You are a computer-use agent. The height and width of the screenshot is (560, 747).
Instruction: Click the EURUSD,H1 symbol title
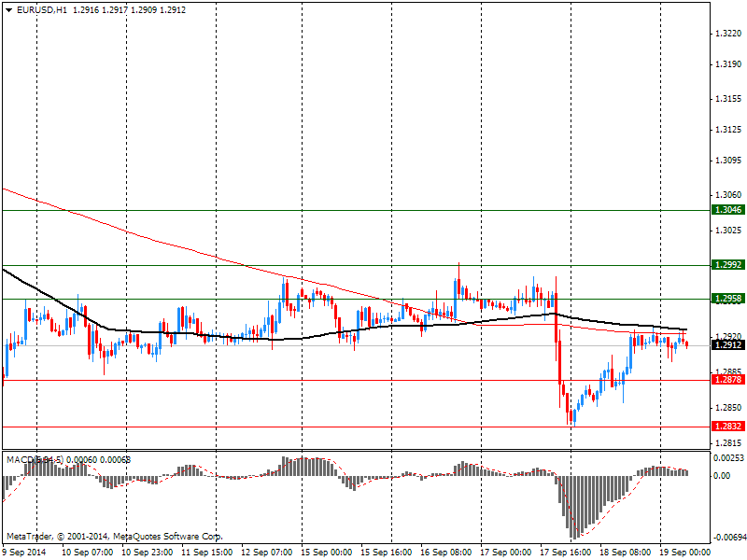click(x=42, y=10)
